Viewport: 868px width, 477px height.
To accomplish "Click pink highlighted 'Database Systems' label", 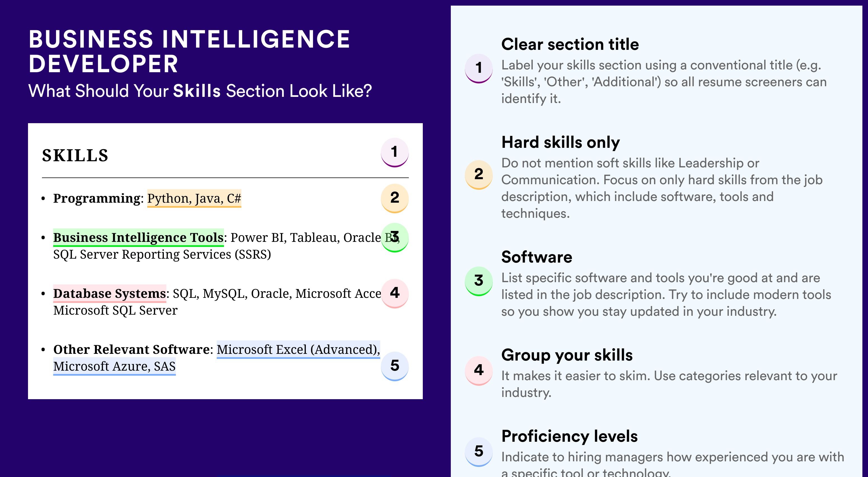I will tap(109, 293).
